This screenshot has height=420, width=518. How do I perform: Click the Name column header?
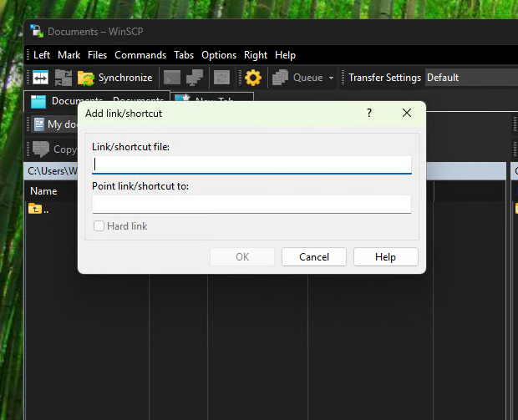point(43,191)
